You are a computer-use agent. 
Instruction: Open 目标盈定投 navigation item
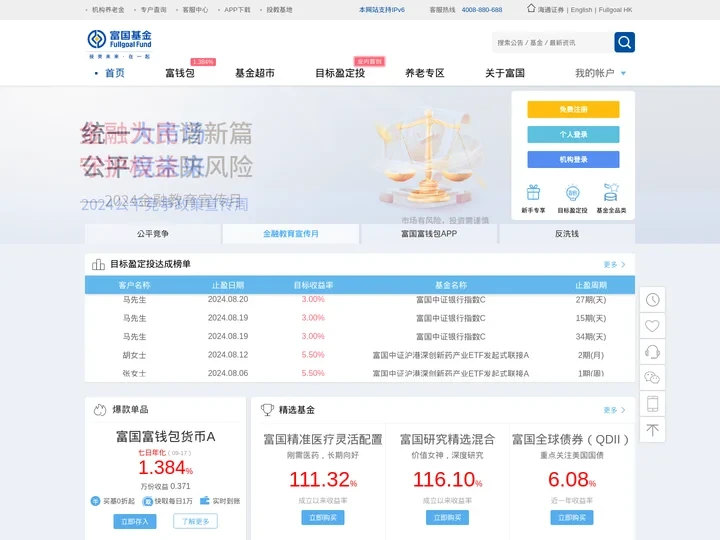point(340,73)
